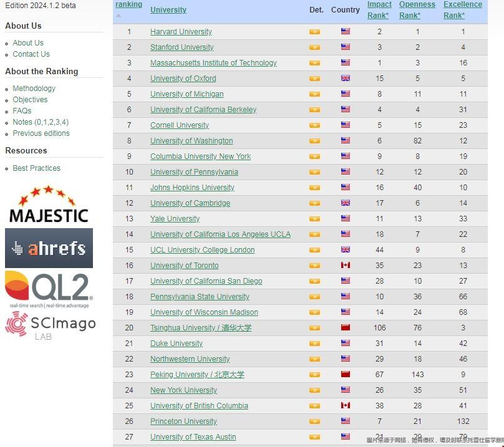Click the Canada flag beside University of Toronto
Screen dimensions: 504x447
point(346,266)
